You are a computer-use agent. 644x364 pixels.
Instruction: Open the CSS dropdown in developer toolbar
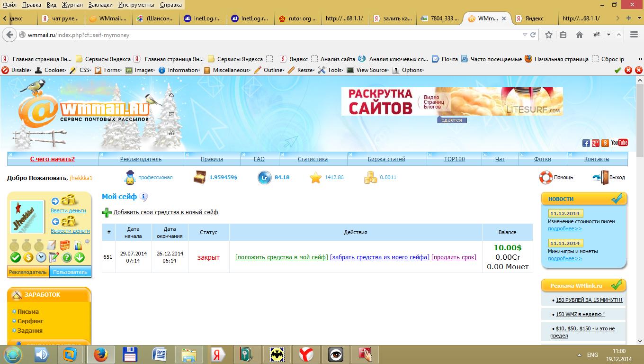tap(81, 70)
